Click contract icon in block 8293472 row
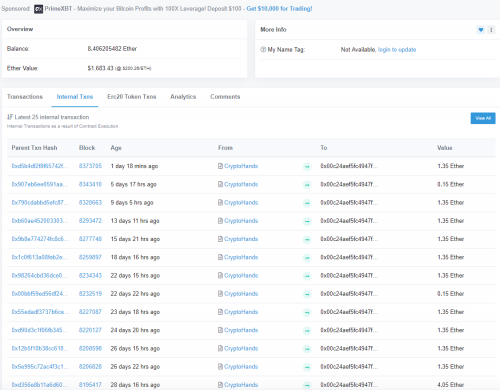The width and height of the screenshot is (500, 390). (x=220, y=221)
